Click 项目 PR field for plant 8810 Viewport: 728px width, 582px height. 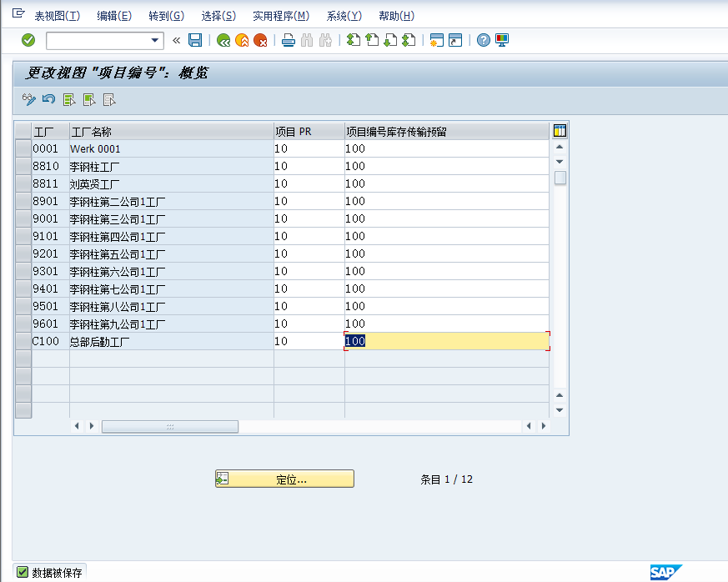click(309, 167)
